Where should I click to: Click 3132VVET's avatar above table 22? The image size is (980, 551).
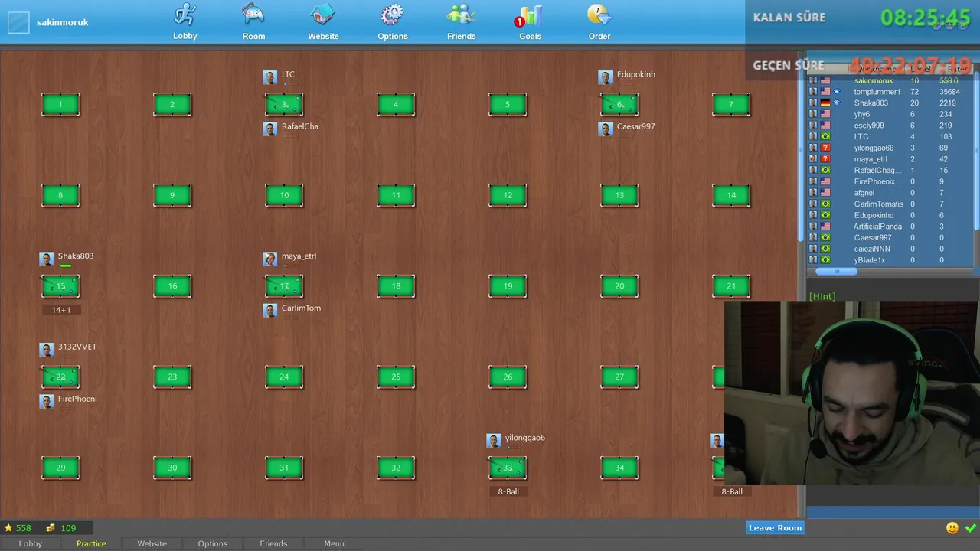47,350
